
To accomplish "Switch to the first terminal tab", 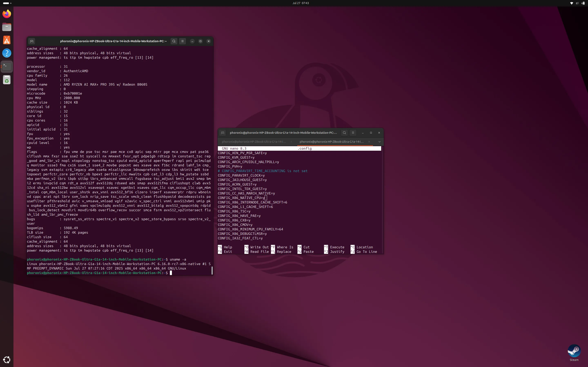I will tap(254, 142).
